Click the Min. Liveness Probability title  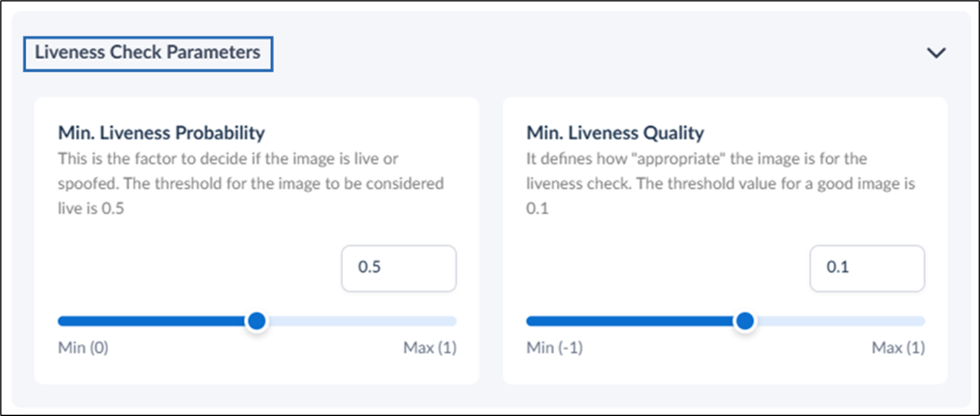click(x=161, y=133)
